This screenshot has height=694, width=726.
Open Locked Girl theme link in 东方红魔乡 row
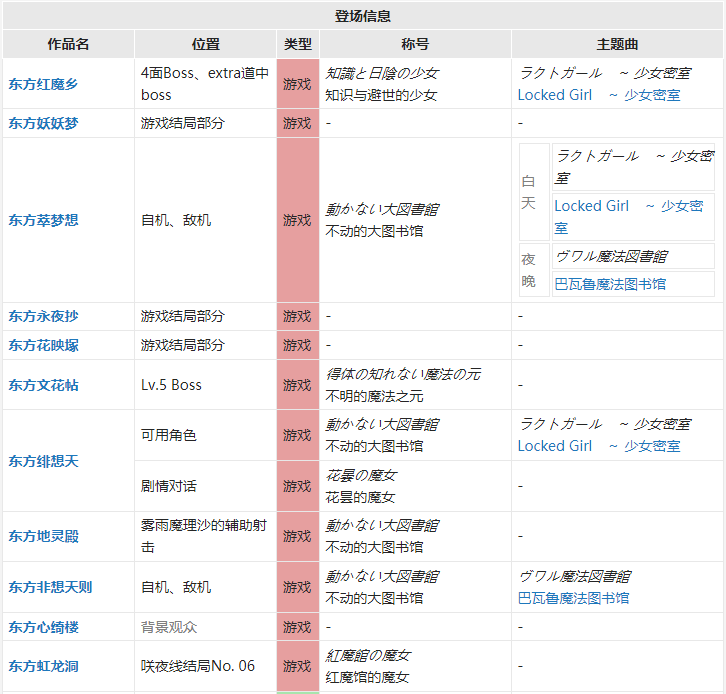point(599,95)
